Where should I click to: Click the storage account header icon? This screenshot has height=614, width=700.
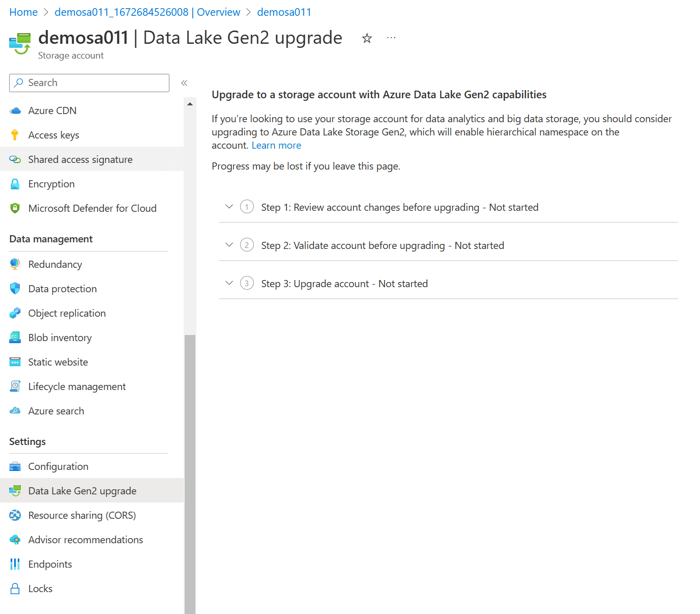20,43
